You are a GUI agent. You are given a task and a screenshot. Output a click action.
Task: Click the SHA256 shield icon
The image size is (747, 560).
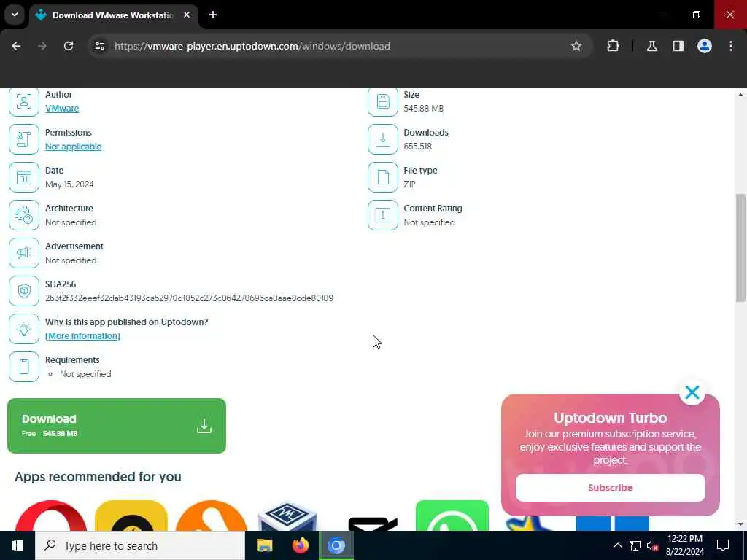pyautogui.click(x=24, y=291)
